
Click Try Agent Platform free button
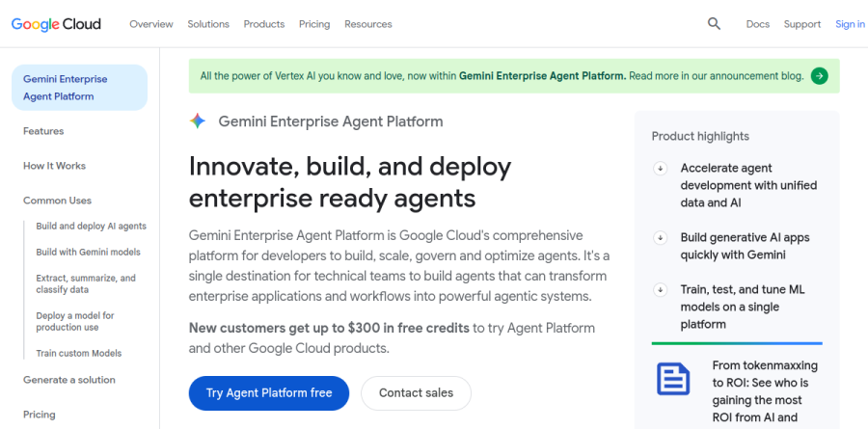[x=269, y=393]
